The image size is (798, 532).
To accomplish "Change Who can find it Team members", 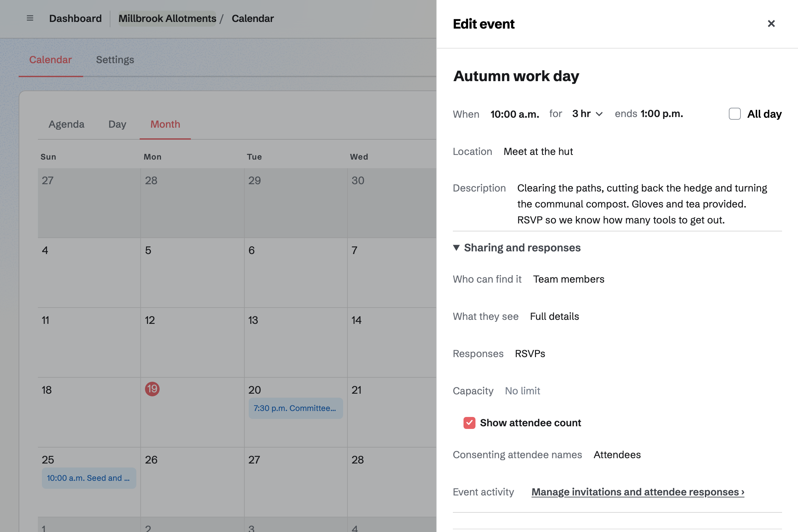I will [569, 279].
